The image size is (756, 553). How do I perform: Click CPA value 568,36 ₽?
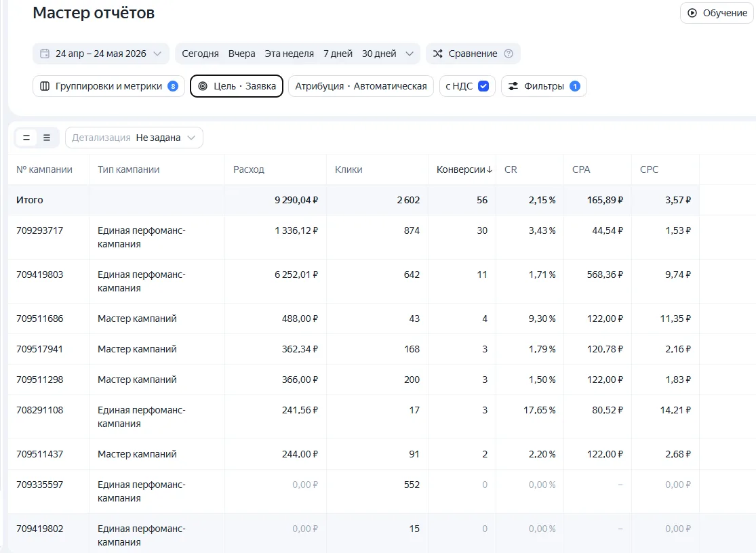605,274
